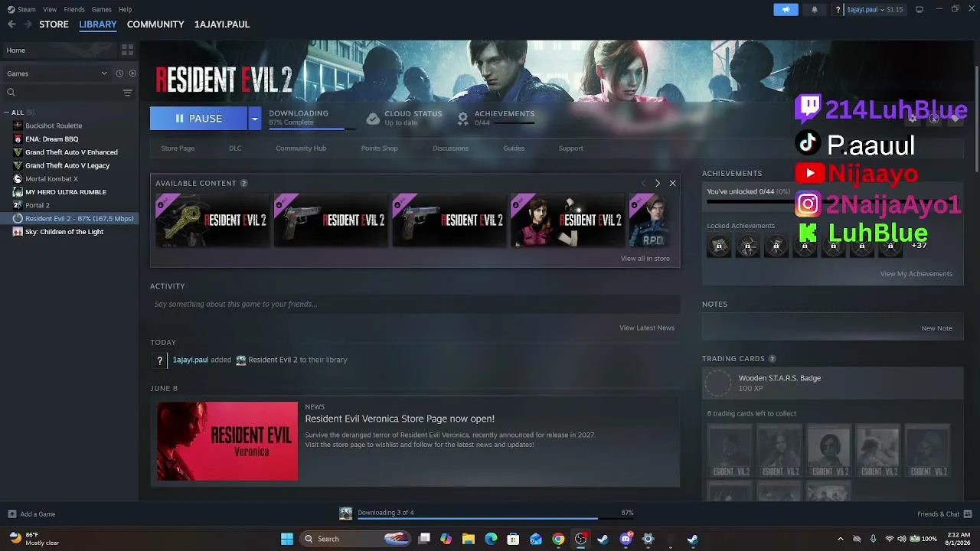This screenshot has height=551, width=980.
Task: Filter library to ready-to-play games icon
Action: coord(132,73)
